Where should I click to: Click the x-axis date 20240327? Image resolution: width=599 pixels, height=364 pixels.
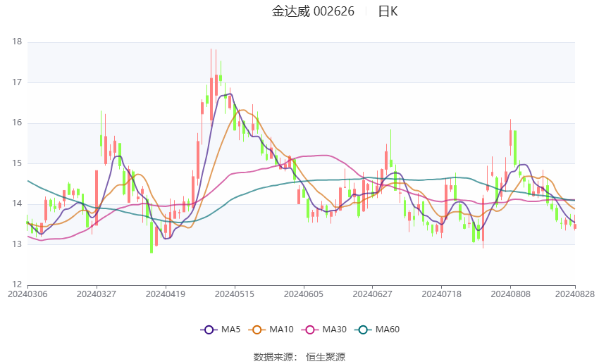(x=97, y=294)
